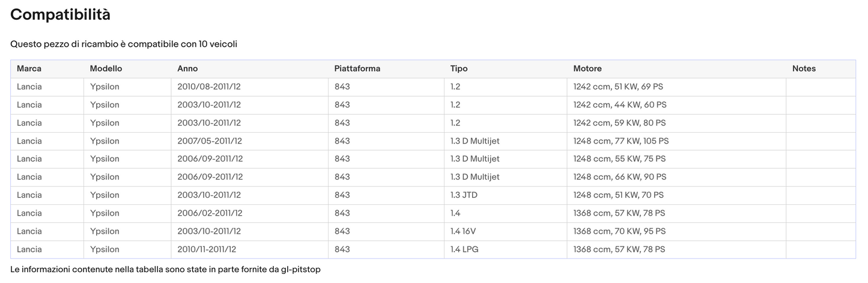
Task: Select the Piattaforma column header
Action: (357, 69)
